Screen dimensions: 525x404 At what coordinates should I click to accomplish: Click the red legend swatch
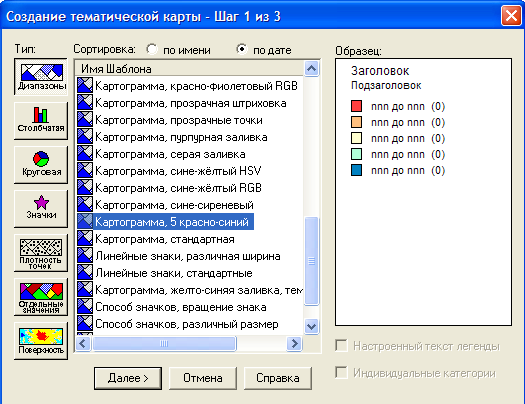[x=357, y=106]
